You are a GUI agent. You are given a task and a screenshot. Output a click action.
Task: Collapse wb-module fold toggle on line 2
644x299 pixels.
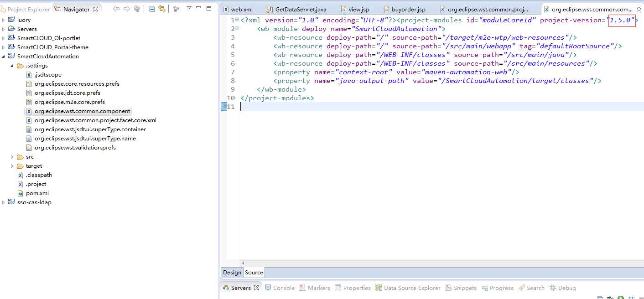point(237,28)
